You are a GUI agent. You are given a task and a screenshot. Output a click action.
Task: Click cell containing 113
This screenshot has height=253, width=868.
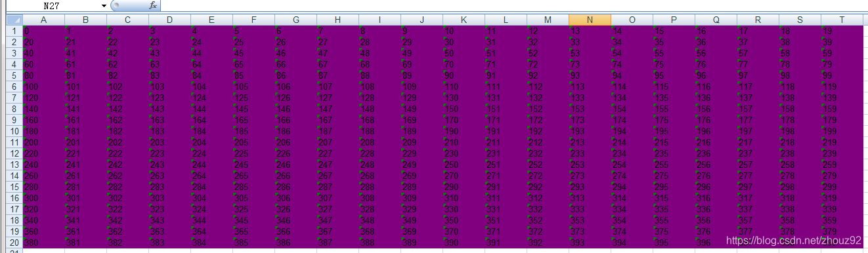point(590,87)
